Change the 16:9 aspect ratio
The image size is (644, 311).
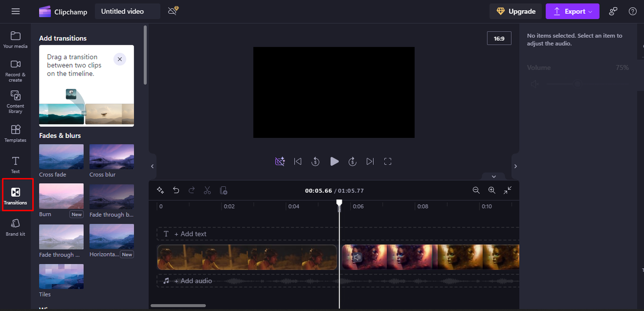click(x=499, y=38)
